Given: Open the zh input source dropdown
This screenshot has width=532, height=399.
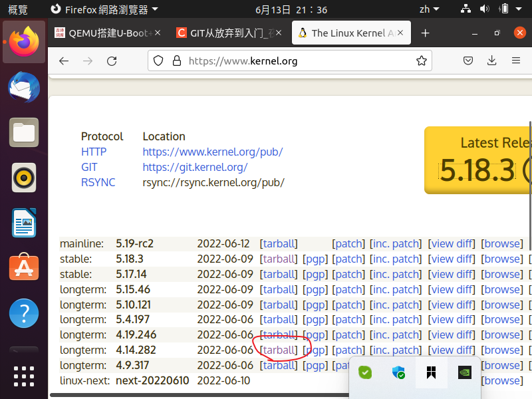Looking at the screenshot, I should point(429,9).
